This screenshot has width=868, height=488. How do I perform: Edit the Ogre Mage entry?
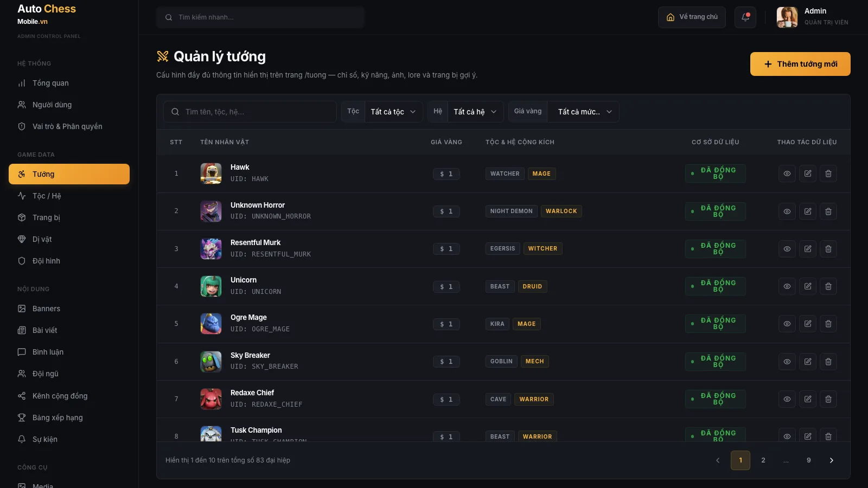(808, 324)
